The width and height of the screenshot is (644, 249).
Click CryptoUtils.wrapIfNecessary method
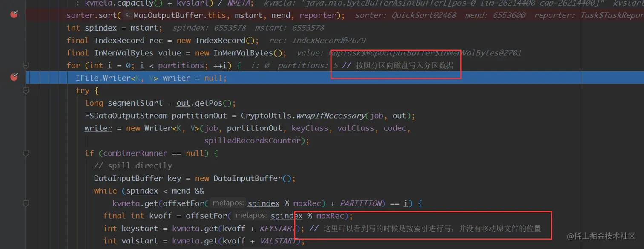click(x=303, y=116)
